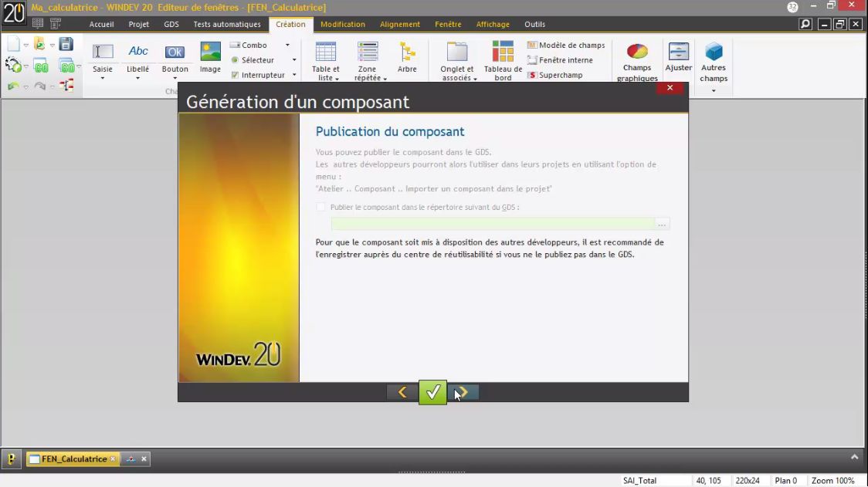This screenshot has height=487, width=868.
Task: Expand the Combo dropdown arrow
Action: point(287,45)
